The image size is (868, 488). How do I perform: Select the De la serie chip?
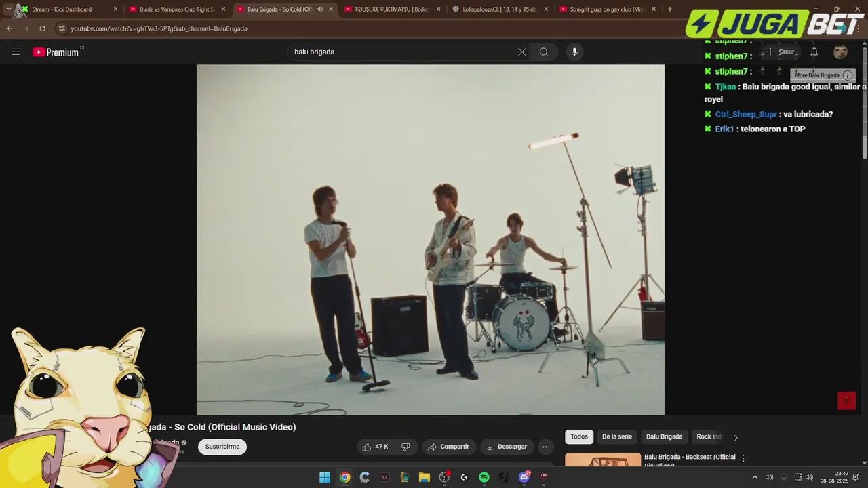[617, 436]
